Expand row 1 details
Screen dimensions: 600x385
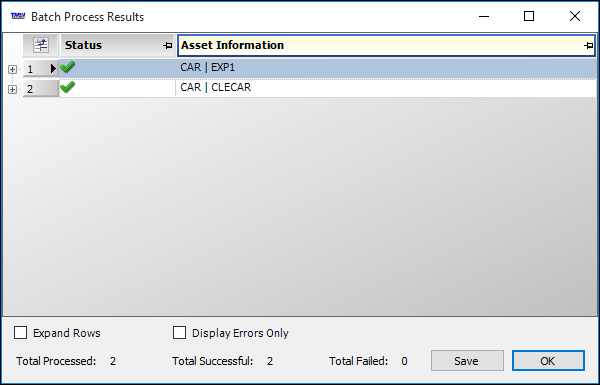pos(12,69)
